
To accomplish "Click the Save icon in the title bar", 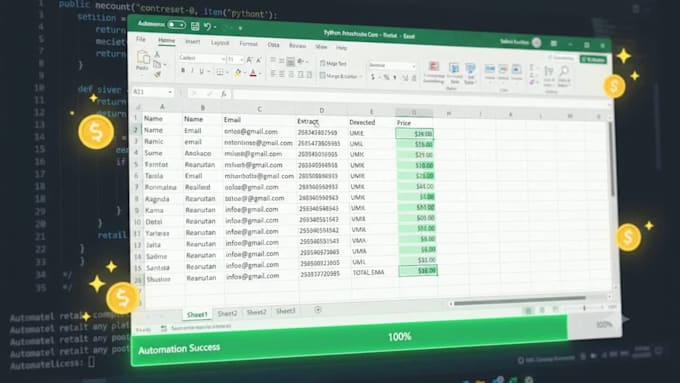I will point(195,26).
